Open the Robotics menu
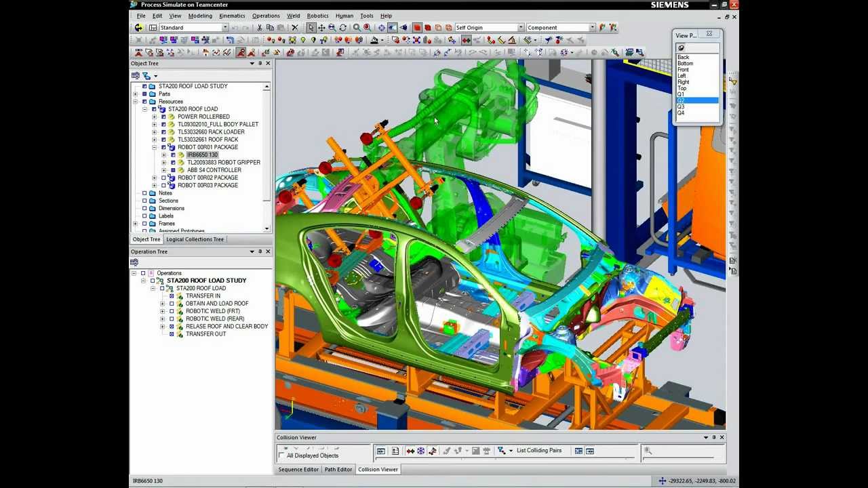The image size is (868, 488). click(x=317, y=16)
